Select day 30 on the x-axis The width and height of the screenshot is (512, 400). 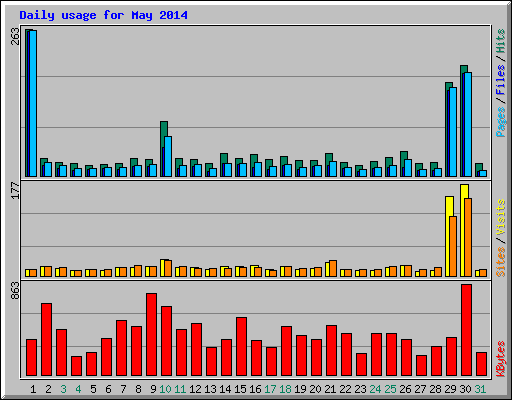[465, 389]
